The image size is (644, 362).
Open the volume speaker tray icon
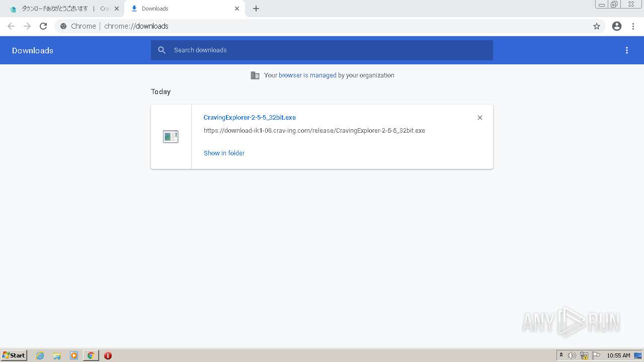pos(572,355)
